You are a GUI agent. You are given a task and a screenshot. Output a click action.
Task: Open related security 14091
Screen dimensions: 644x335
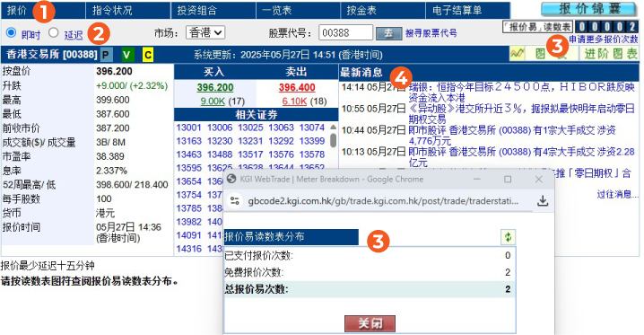[x=188, y=235]
